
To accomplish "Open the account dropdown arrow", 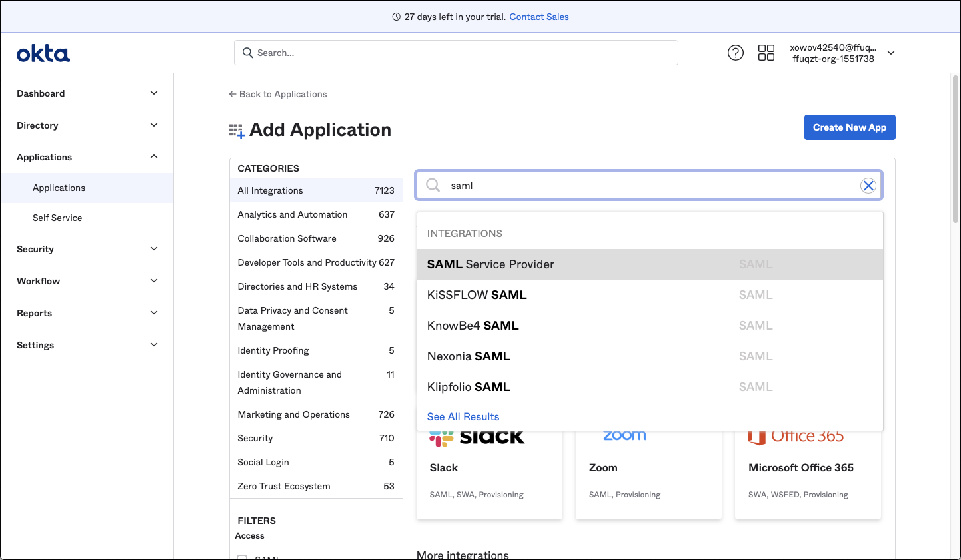I will 891,53.
